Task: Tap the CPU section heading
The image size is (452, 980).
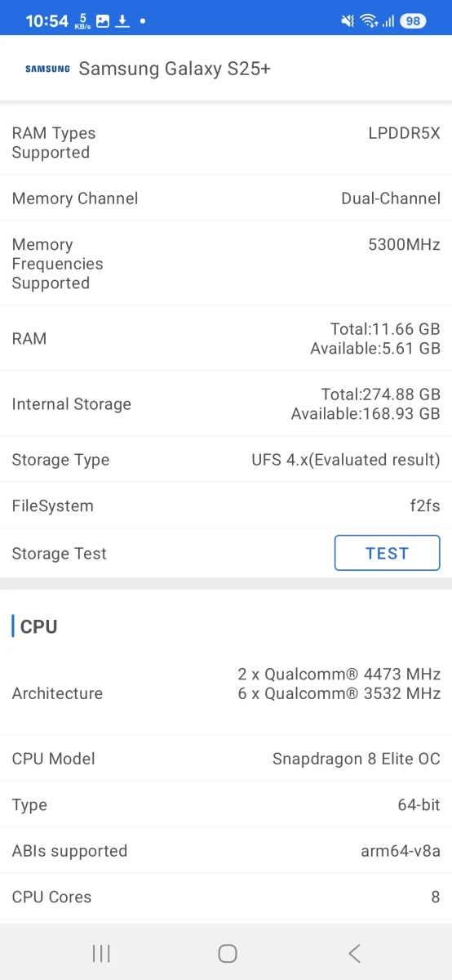Action: (38, 626)
